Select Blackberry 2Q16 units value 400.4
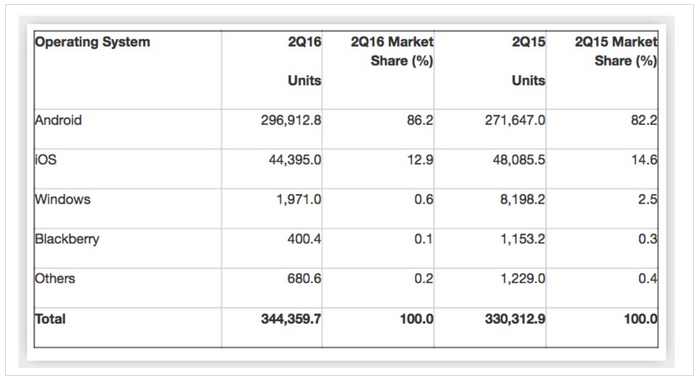Screen dimensions: 698x380 pyautogui.click(x=304, y=239)
